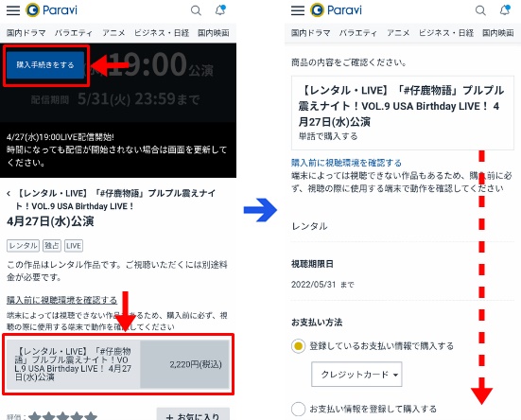Select バラエティ tab in left screen
Image resolution: width=521 pixels, height=420 pixels.
74,33
